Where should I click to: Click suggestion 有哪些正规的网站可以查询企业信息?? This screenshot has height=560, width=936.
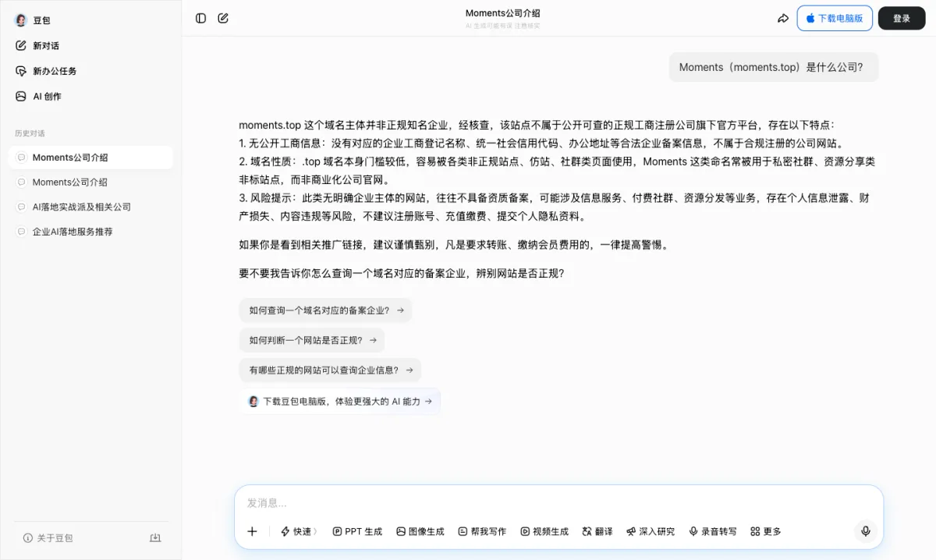click(330, 370)
